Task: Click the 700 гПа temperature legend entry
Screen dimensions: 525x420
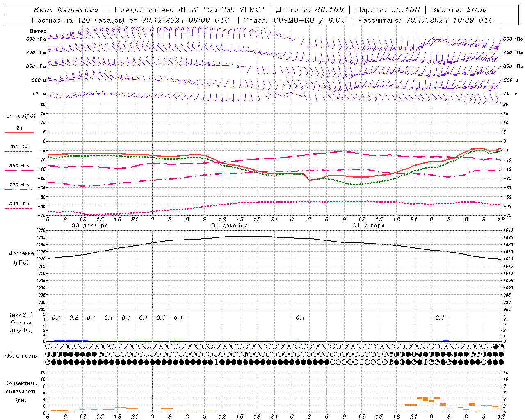Action: [19, 185]
